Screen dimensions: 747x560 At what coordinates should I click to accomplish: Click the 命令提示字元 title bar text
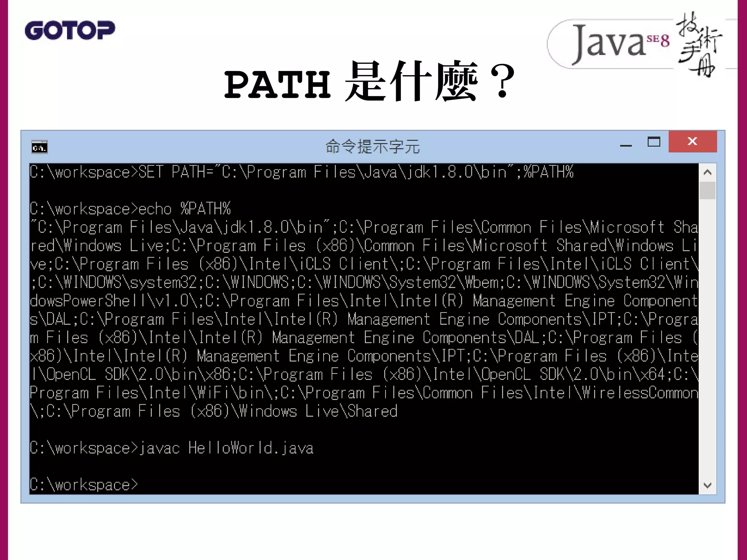pos(372,147)
